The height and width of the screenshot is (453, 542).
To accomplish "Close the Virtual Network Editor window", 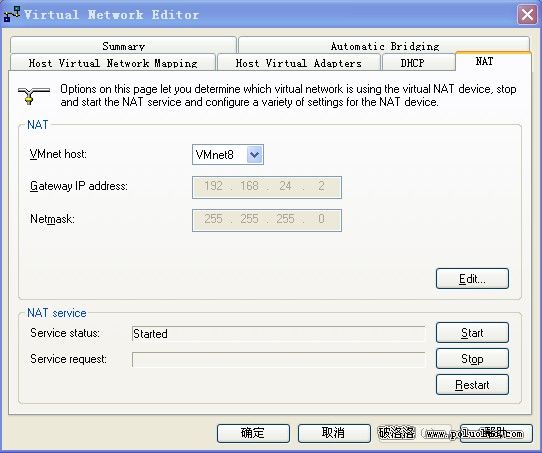I will tap(527, 15).
